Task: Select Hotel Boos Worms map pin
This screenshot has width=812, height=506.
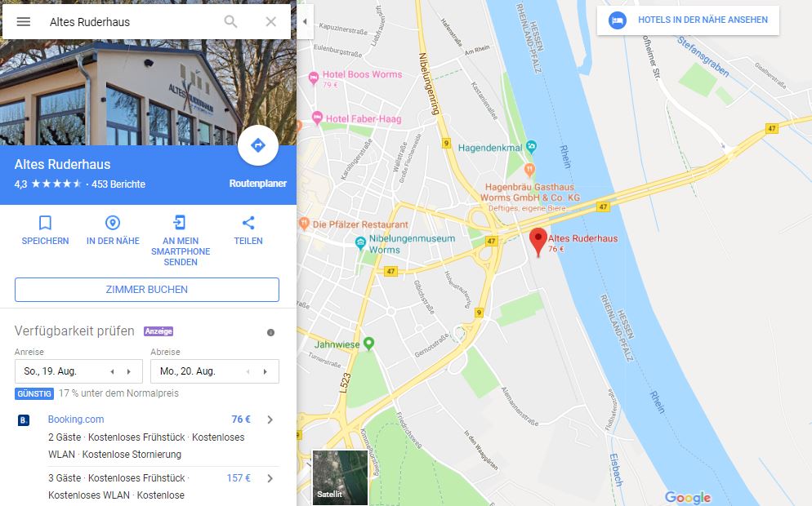Action: [314, 78]
